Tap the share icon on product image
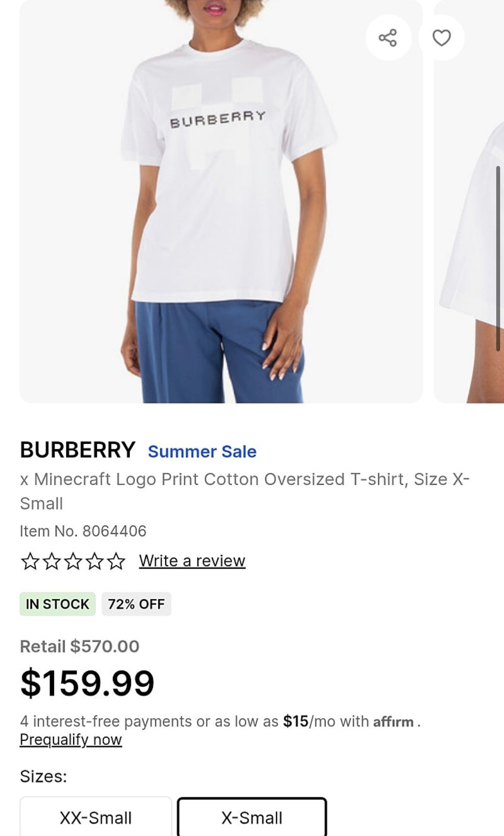This screenshot has height=836, width=504. tap(388, 38)
